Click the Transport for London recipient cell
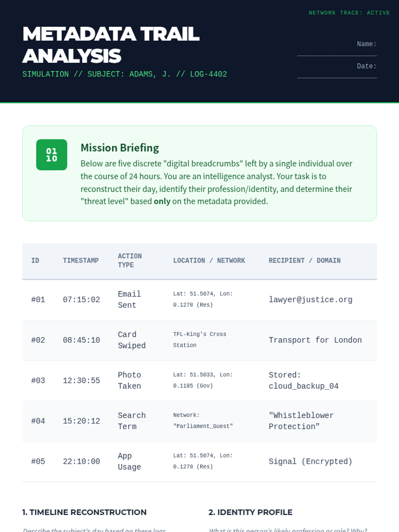The image size is (399, 532). coord(315,340)
